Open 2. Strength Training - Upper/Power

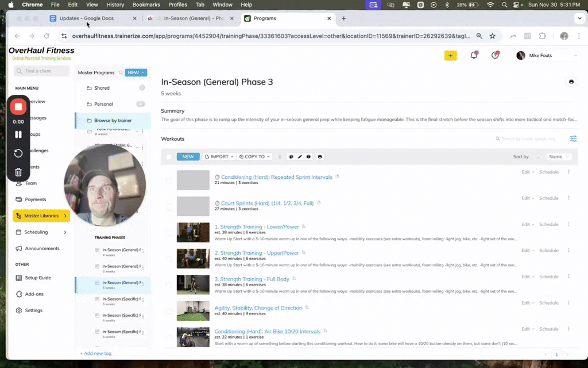point(257,253)
